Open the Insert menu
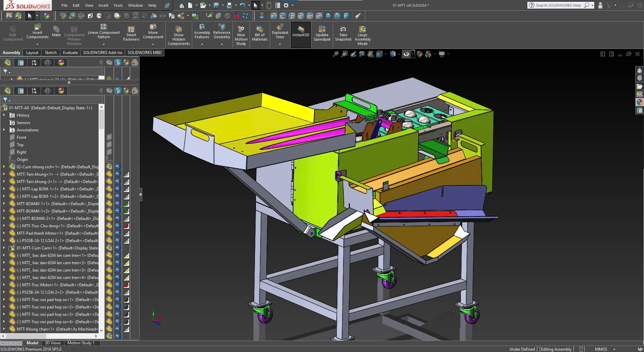Image resolution: width=644 pixels, height=352 pixels. [x=103, y=5]
